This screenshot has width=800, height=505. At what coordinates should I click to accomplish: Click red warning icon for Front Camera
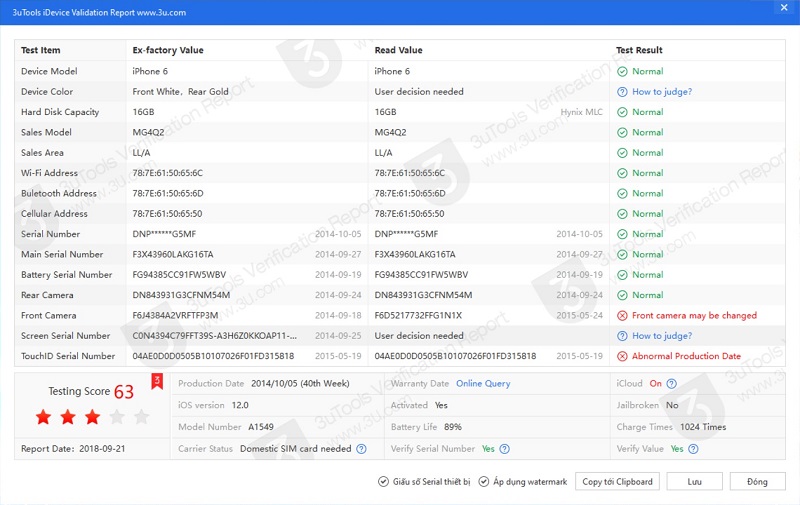[x=622, y=315]
